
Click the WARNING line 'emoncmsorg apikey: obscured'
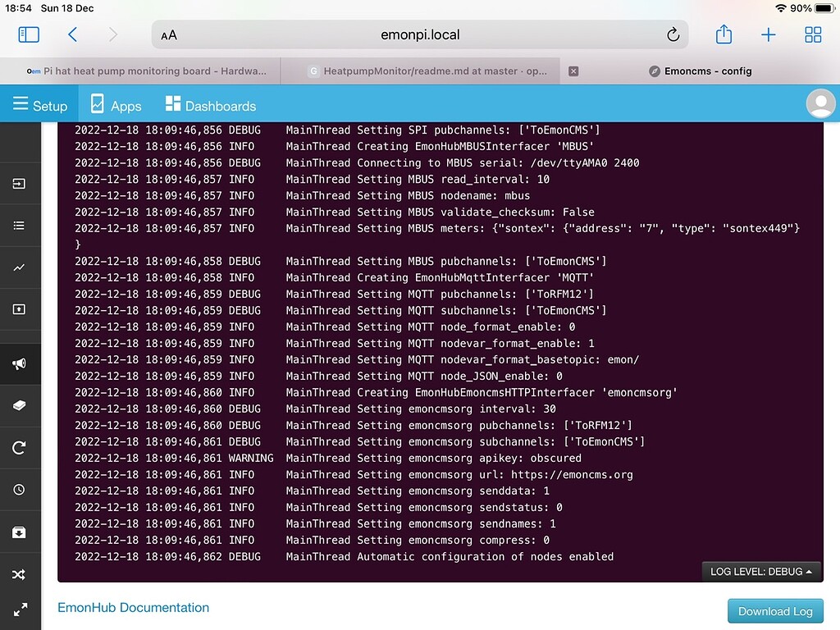(x=328, y=458)
